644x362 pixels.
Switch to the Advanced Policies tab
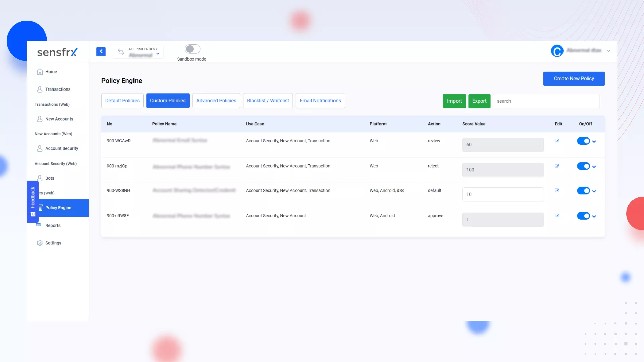tap(216, 101)
